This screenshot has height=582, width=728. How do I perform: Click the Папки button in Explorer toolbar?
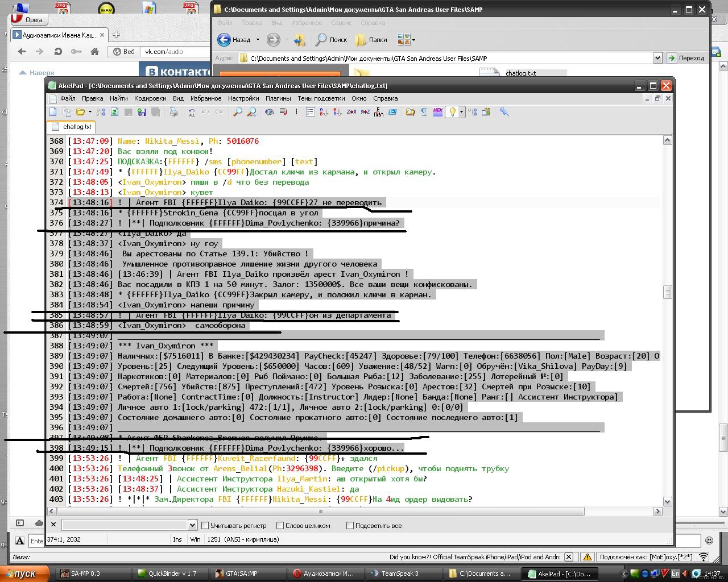pyautogui.click(x=371, y=40)
